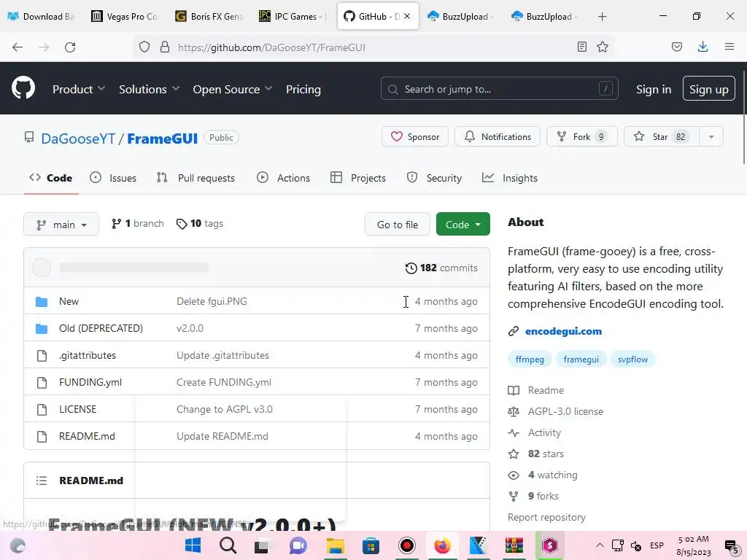The height and width of the screenshot is (560, 747).
Task: Open the green Code dropdown button
Action: click(x=463, y=225)
